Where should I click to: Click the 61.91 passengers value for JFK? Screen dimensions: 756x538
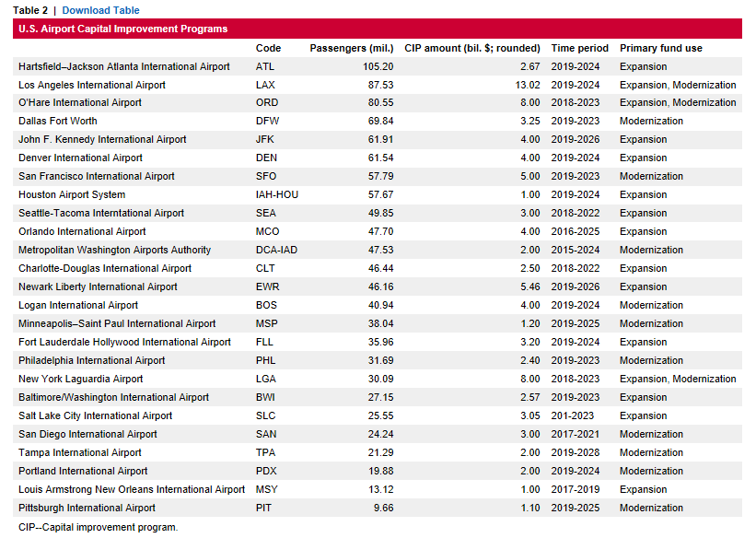click(381, 139)
